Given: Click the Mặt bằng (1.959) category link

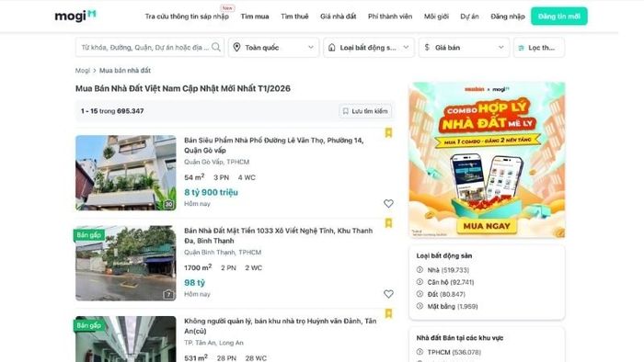Looking at the screenshot, I should point(453,306).
